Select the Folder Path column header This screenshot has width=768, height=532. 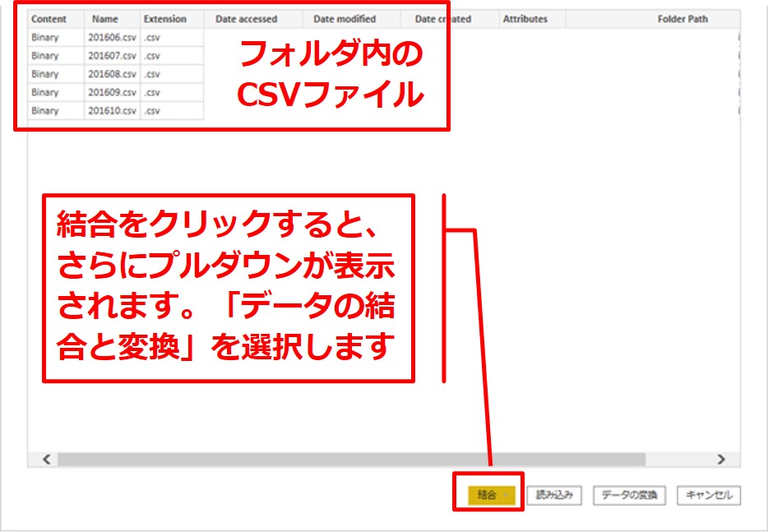[682, 19]
